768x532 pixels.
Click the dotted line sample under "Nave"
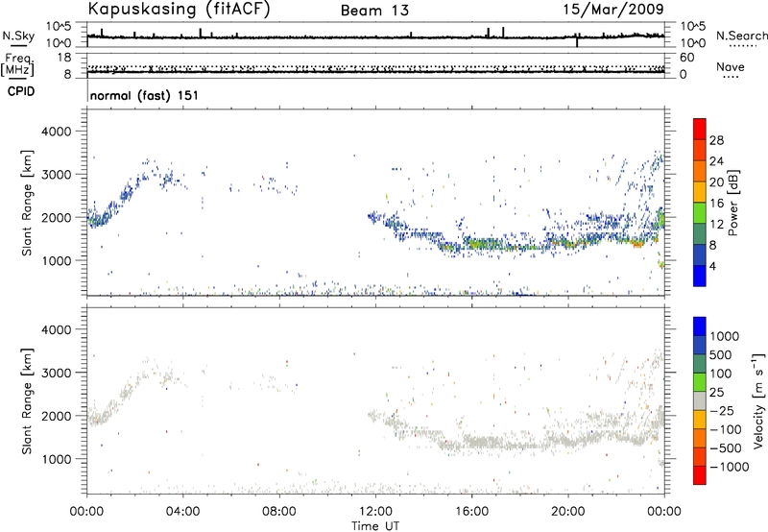tap(731, 77)
